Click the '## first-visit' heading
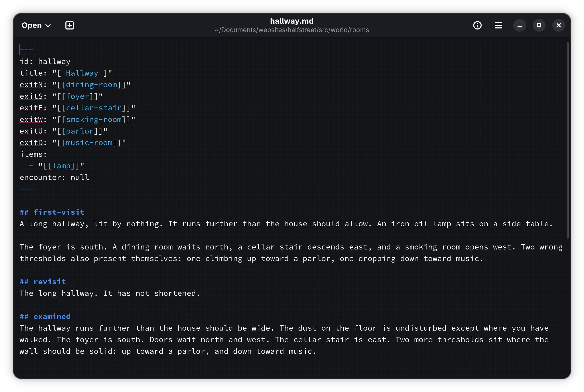The height and width of the screenshot is (392, 584). coord(52,212)
